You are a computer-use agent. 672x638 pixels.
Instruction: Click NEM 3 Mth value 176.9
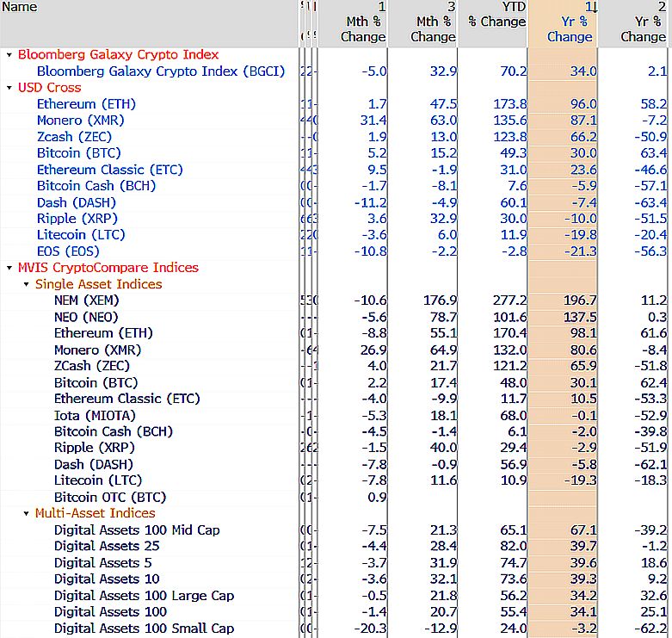pos(441,300)
